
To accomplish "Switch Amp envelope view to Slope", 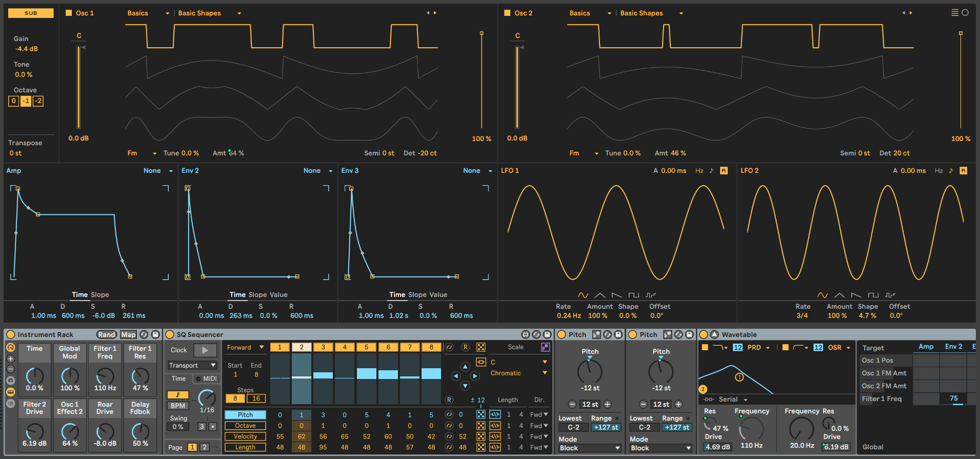I will [99, 294].
